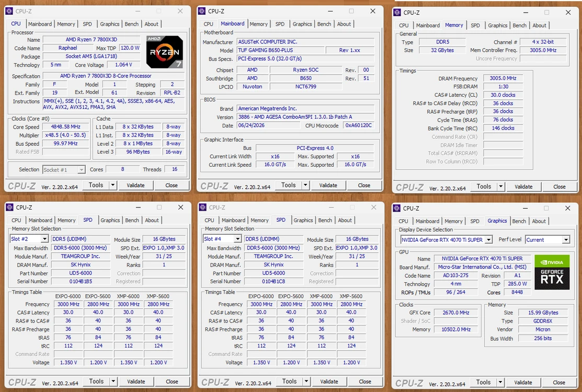This screenshot has width=582, height=392.
Task: Click the serial number 0104B1B5 in Slot #2 window
Action: [x=81, y=282]
